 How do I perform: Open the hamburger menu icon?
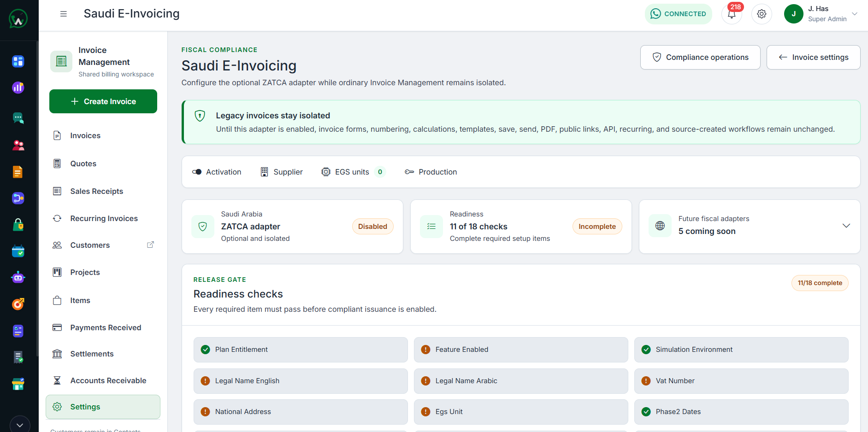click(64, 14)
